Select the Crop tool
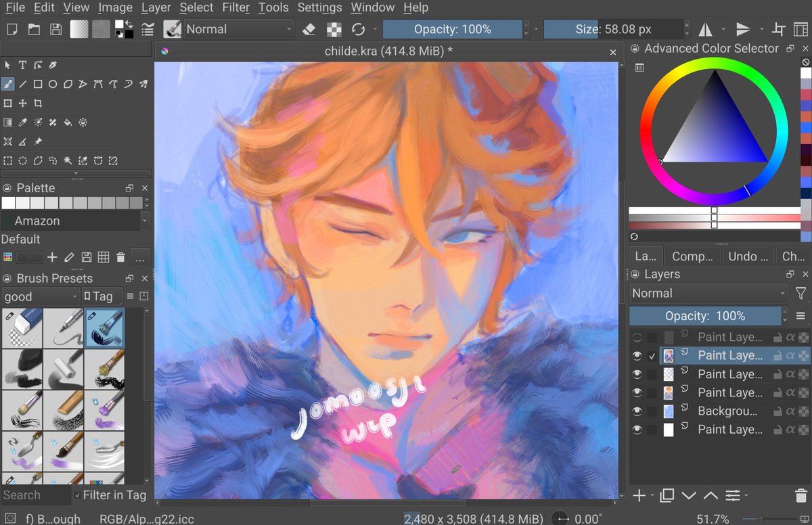This screenshot has height=525, width=812. 38,103
